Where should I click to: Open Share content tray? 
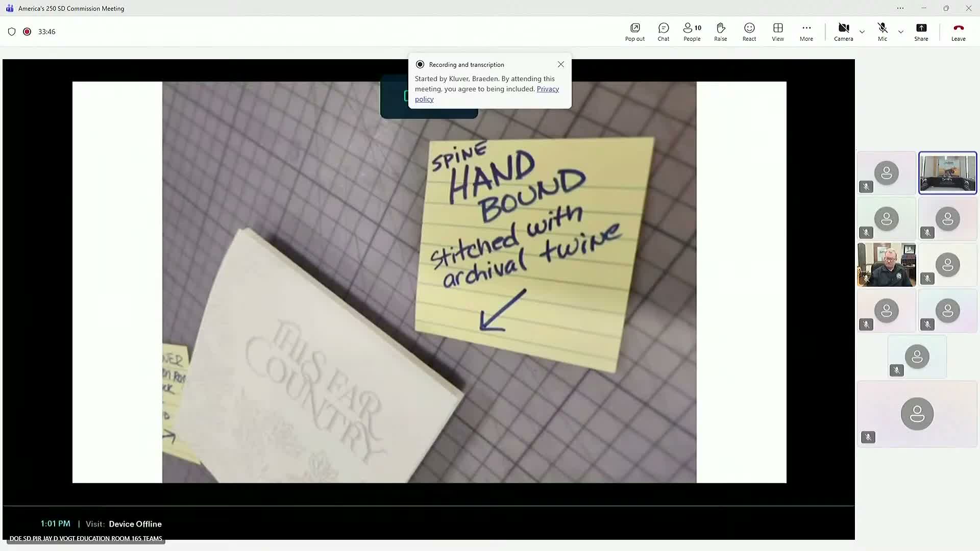[921, 32]
